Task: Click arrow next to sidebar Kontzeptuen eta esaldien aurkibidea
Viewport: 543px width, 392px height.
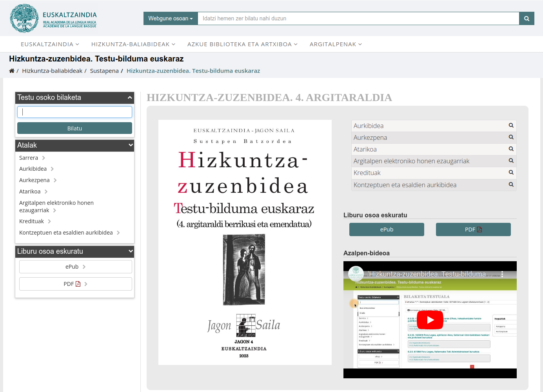Action: pyautogui.click(x=118, y=233)
